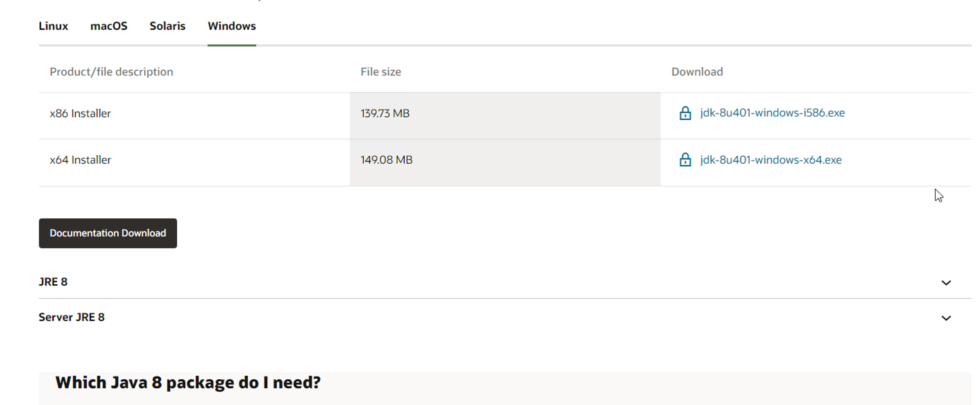Expand the Server JRE 8 chevron arrow
Screen dimensions: 980x405
pos(946,318)
